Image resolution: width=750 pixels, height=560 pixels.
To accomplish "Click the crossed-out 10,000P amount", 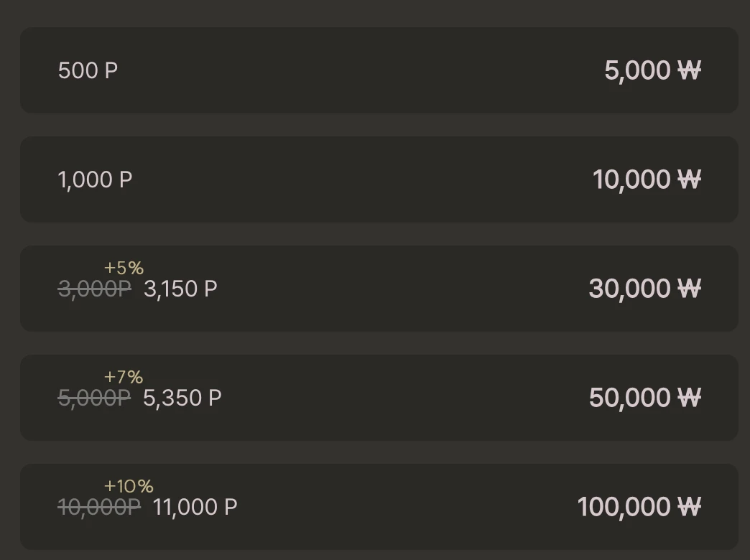I will tap(99, 507).
